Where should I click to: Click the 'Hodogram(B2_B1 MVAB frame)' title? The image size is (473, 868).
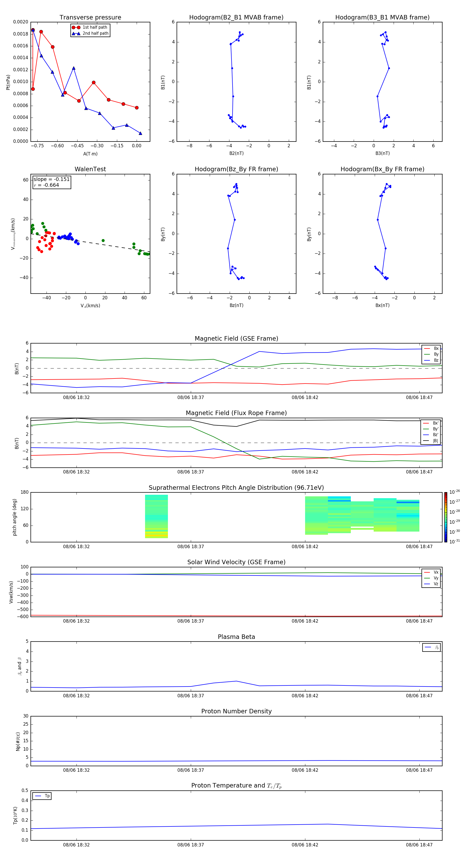[236, 18]
